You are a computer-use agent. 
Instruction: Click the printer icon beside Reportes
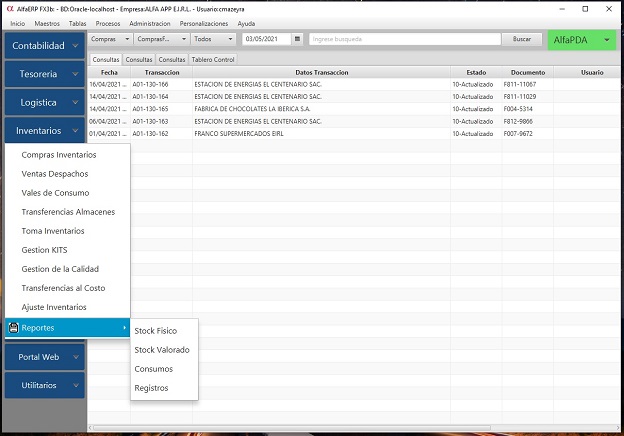coord(14,328)
